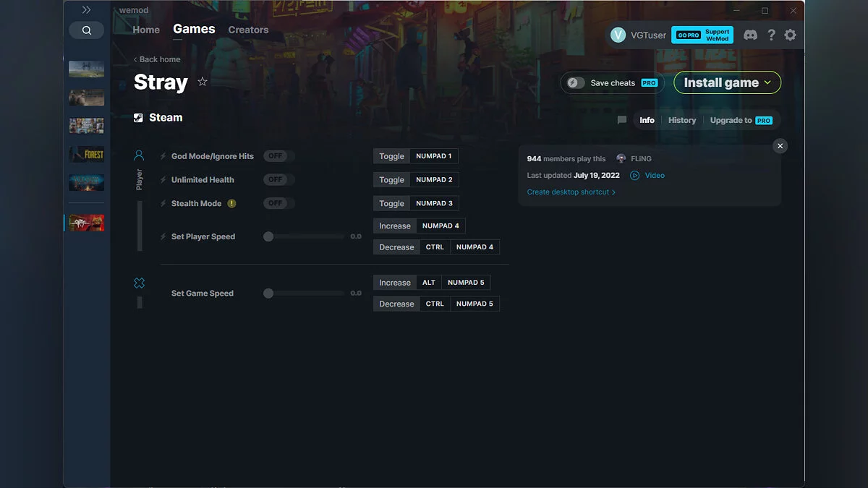Click the FLING author name
The width and height of the screenshot is (868, 488).
point(641,158)
